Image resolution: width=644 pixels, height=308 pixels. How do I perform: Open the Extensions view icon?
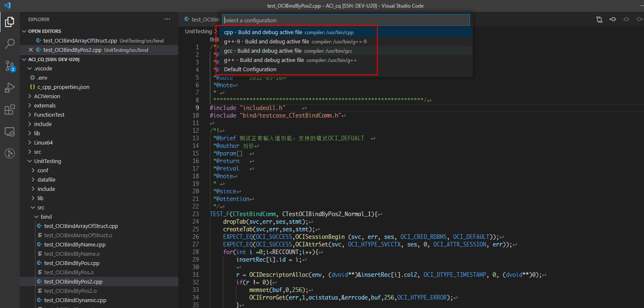[x=10, y=110]
